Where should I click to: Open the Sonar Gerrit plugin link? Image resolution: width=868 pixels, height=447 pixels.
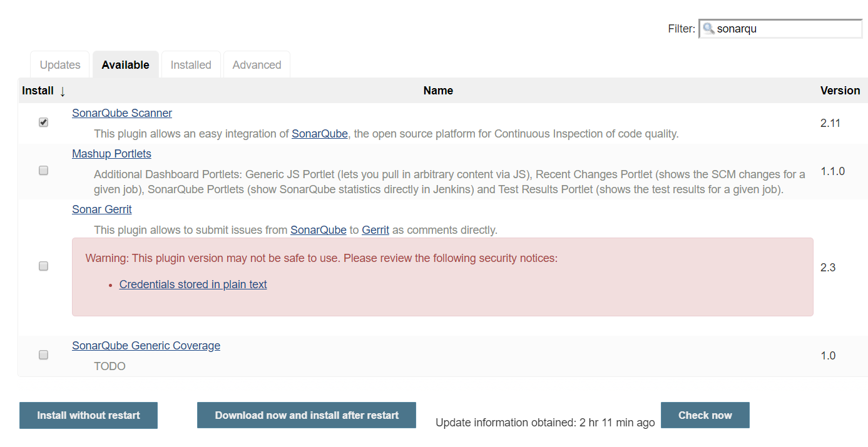[102, 209]
